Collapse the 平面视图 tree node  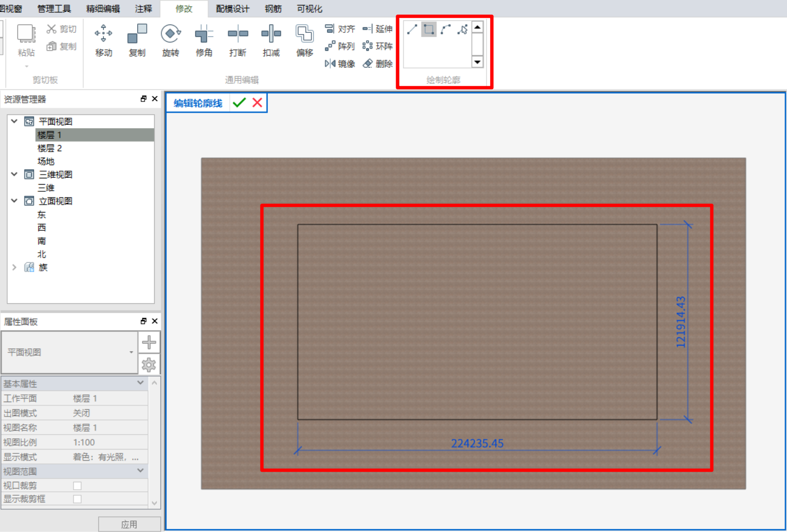[15, 121]
